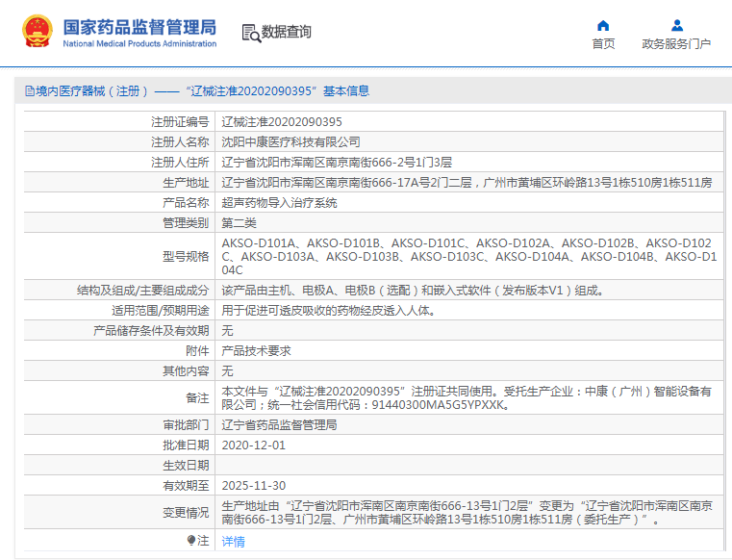Click the 注册人住所 row label
The image size is (732, 560).
[x=180, y=162]
